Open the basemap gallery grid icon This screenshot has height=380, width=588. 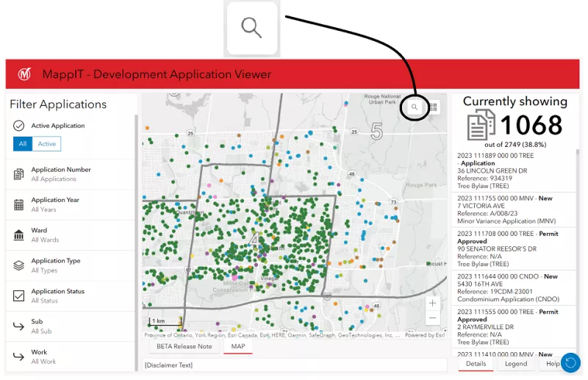[433, 107]
